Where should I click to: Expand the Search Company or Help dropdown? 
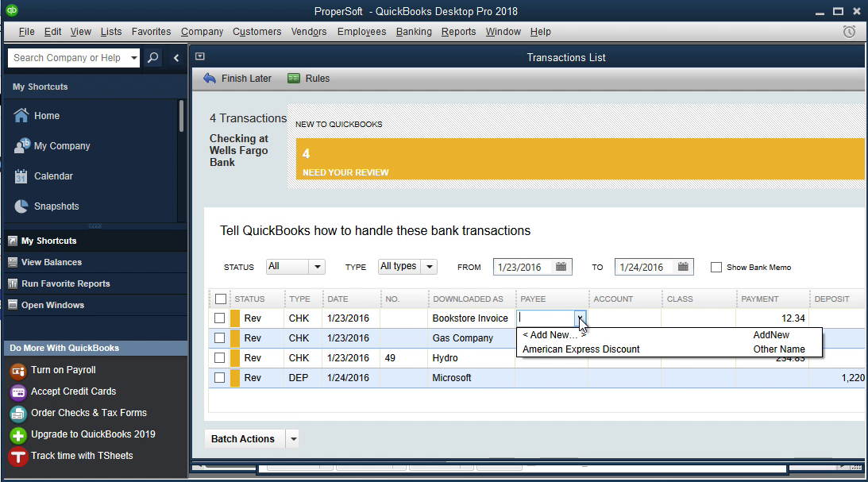click(133, 57)
